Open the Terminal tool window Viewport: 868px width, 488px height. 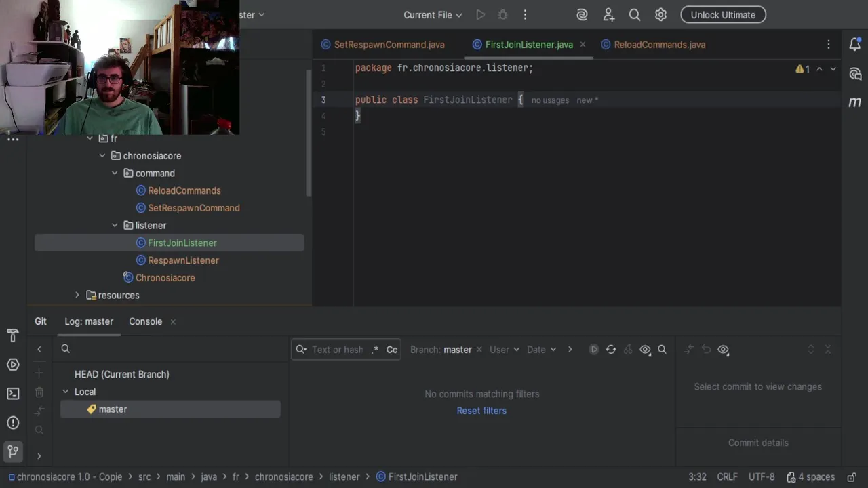coord(13,393)
